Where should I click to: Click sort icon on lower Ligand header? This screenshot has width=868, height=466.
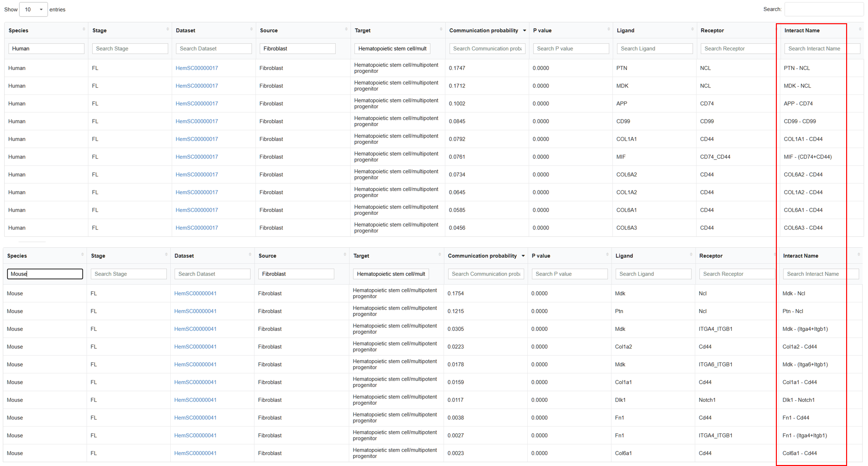691,254
